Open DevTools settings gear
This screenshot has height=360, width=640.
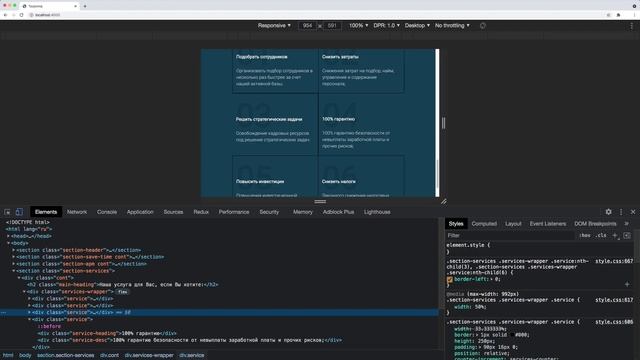click(609, 212)
